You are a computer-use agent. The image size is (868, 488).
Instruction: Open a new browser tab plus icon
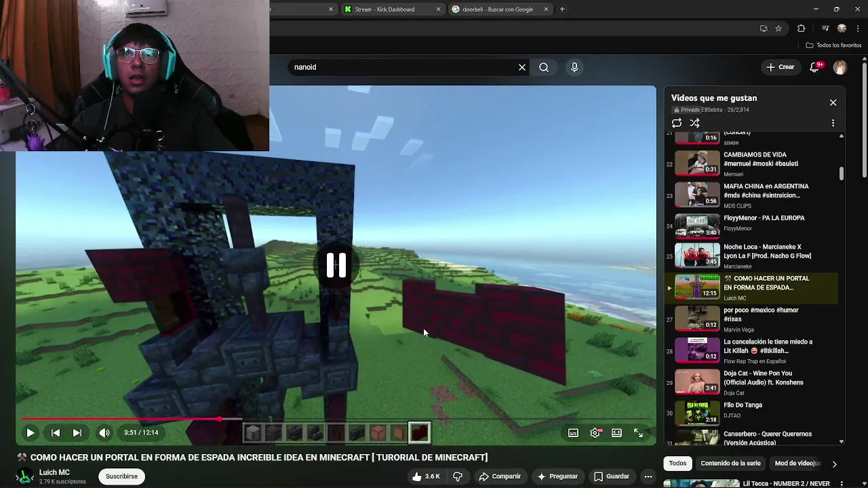click(562, 9)
